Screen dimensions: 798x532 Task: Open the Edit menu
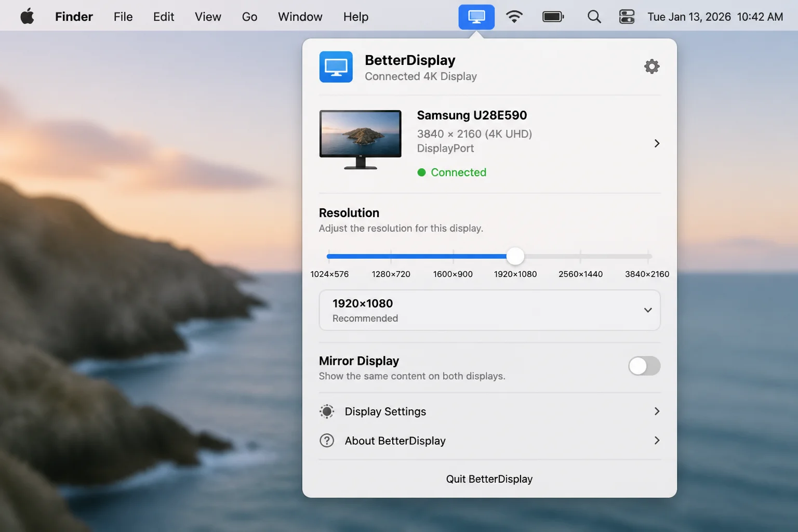pyautogui.click(x=164, y=17)
